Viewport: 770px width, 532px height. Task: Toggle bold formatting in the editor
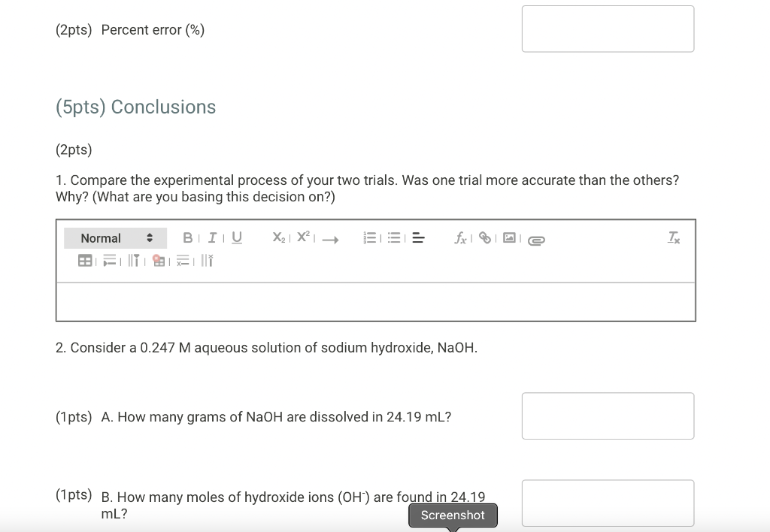pyautogui.click(x=186, y=237)
